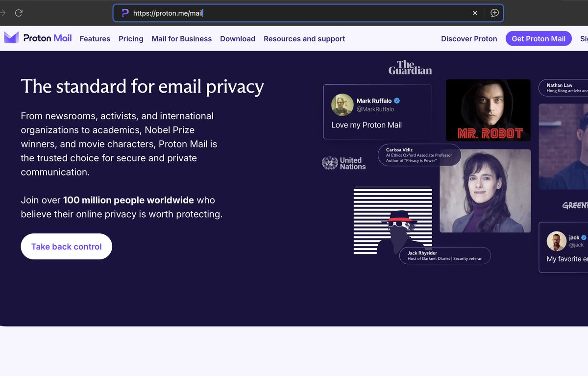This screenshot has width=588, height=376.
Task: Click jack's verified badge
Action: click(584, 237)
